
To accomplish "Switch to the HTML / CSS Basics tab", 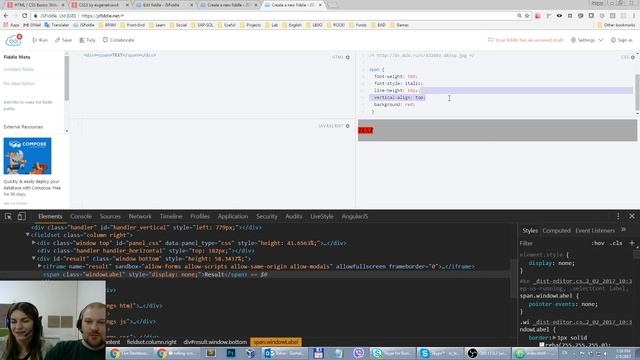I will click(x=36, y=5).
